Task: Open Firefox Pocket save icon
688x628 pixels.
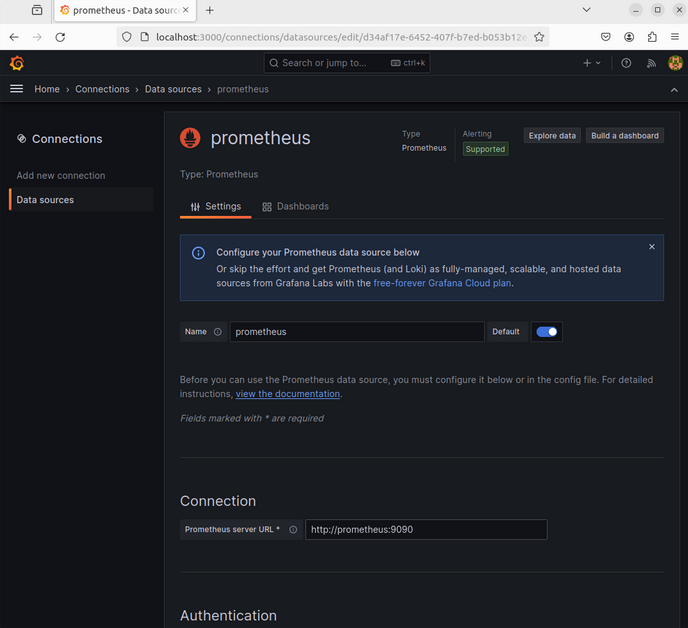Action: (x=606, y=37)
